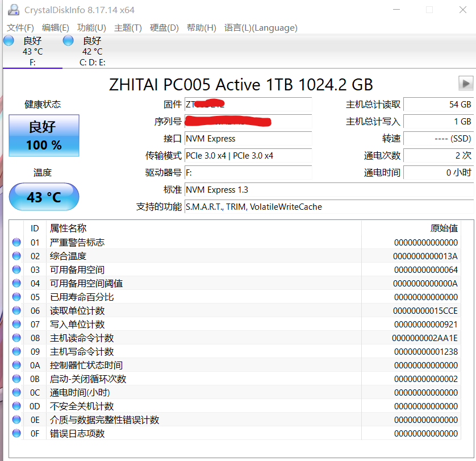Viewport: 476px width, 461px height.
Task: Click the 主机总计读取 value 54 GB
Action: [439, 105]
